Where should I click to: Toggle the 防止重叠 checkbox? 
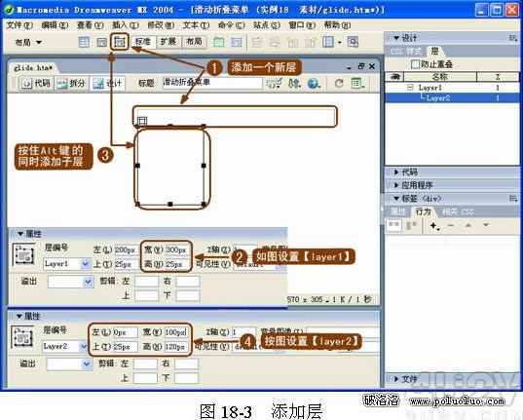pyautogui.click(x=415, y=64)
